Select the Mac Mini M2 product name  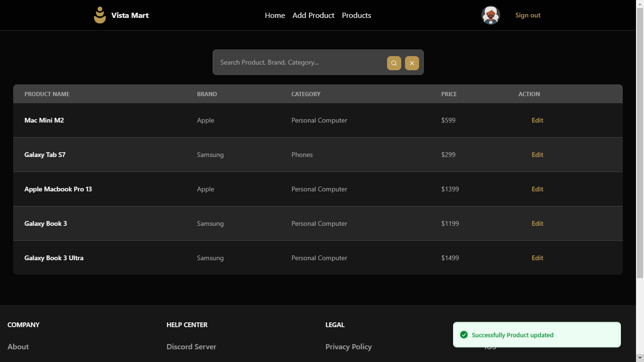click(44, 120)
